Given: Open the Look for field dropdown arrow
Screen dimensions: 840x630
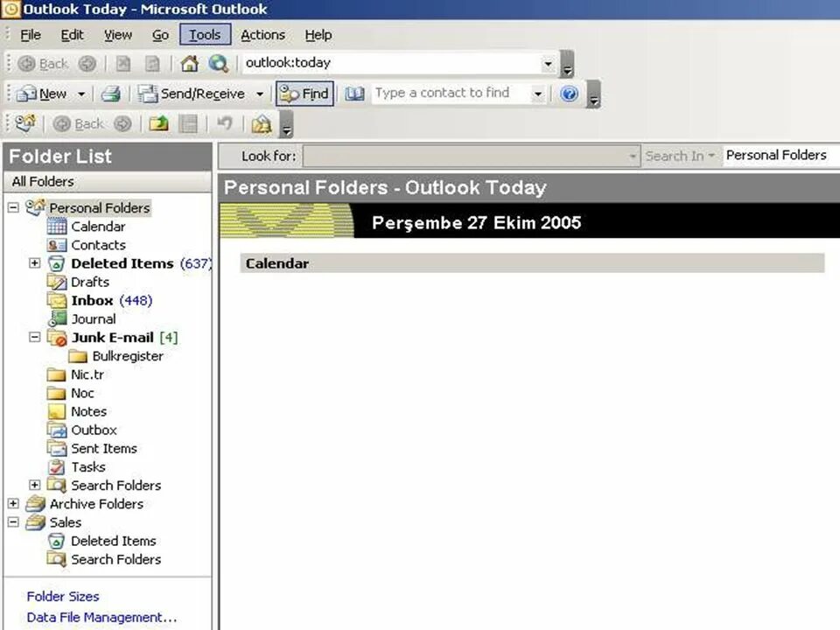Looking at the screenshot, I should click(633, 157).
